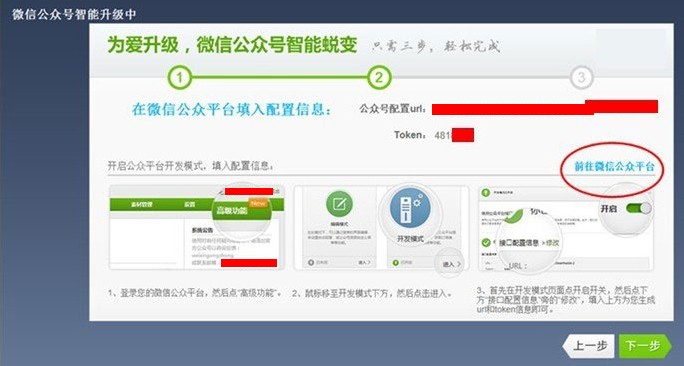Open the 前往微信公众平台 link

(614, 166)
